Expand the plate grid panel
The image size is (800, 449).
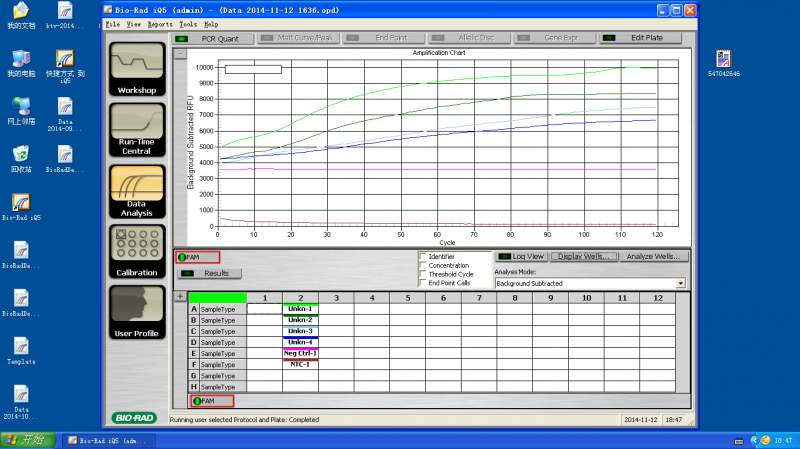180,296
